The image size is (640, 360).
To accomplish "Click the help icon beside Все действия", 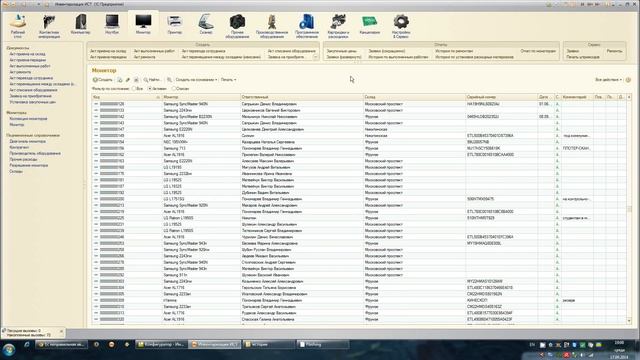I will coord(628,80).
